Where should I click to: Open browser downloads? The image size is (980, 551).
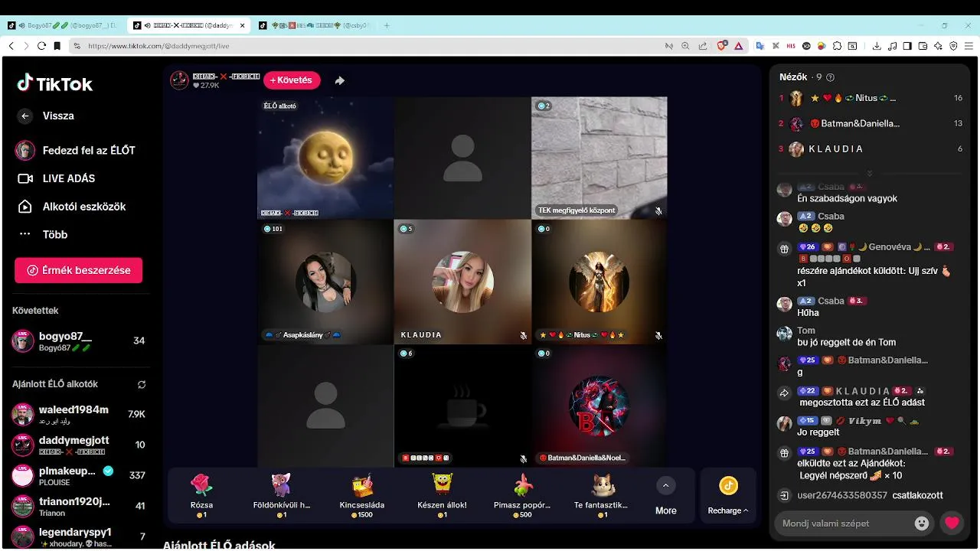877,46
